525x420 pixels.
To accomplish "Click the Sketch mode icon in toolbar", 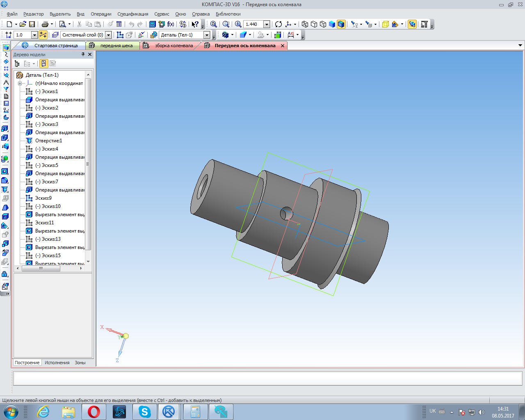I will 120,35.
